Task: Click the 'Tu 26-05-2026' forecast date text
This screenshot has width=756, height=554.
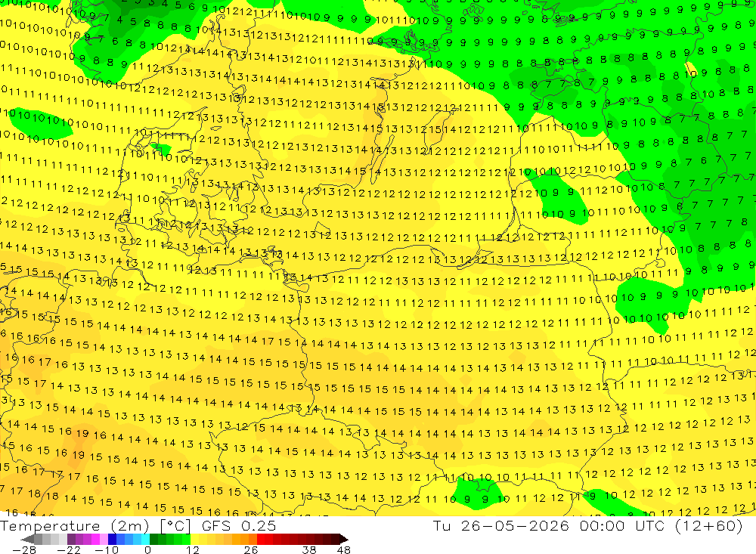Action: click(501, 525)
